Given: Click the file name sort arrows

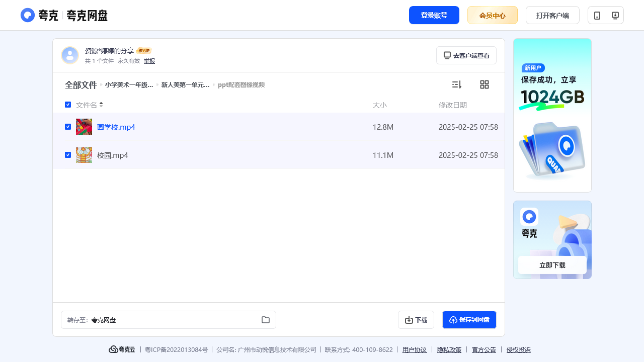Looking at the screenshot, I should click(101, 105).
